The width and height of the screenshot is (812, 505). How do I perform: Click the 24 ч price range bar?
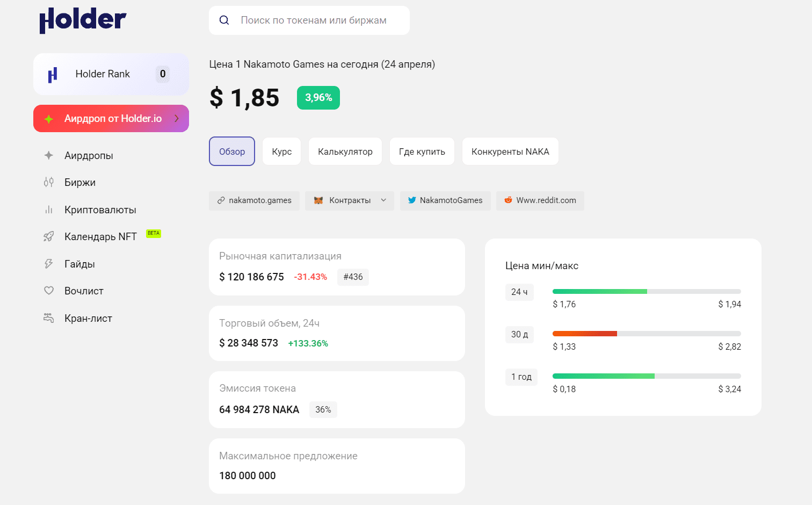(647, 291)
